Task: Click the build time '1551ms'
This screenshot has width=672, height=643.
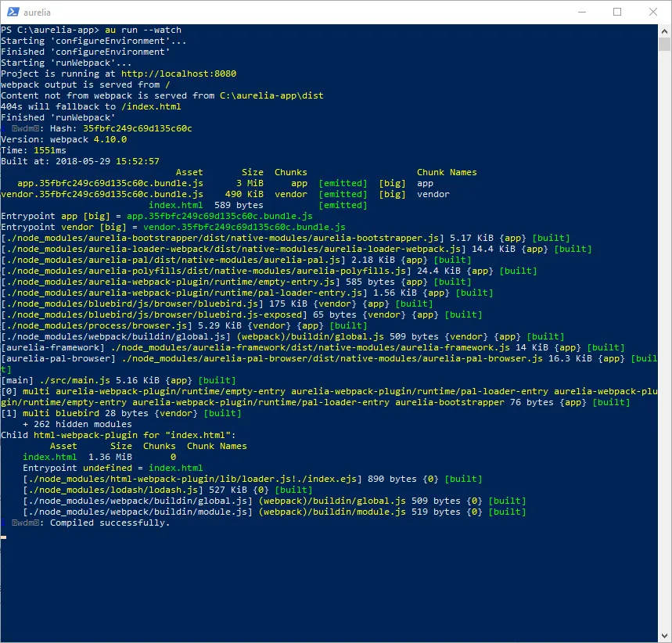Action: [x=50, y=150]
